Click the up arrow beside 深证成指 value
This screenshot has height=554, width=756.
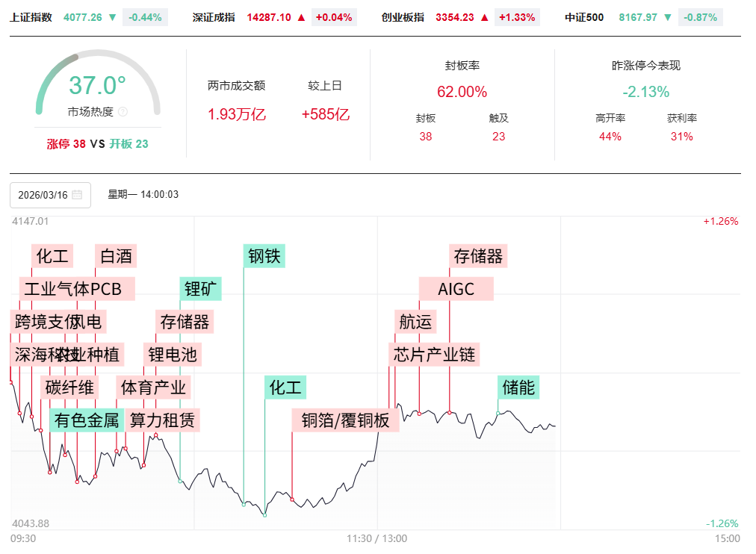[x=301, y=17]
